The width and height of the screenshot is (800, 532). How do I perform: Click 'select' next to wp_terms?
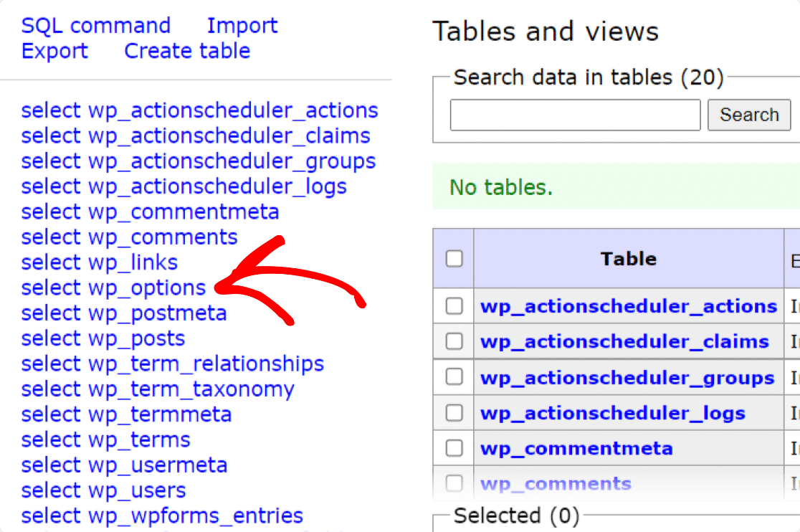[x=51, y=440]
